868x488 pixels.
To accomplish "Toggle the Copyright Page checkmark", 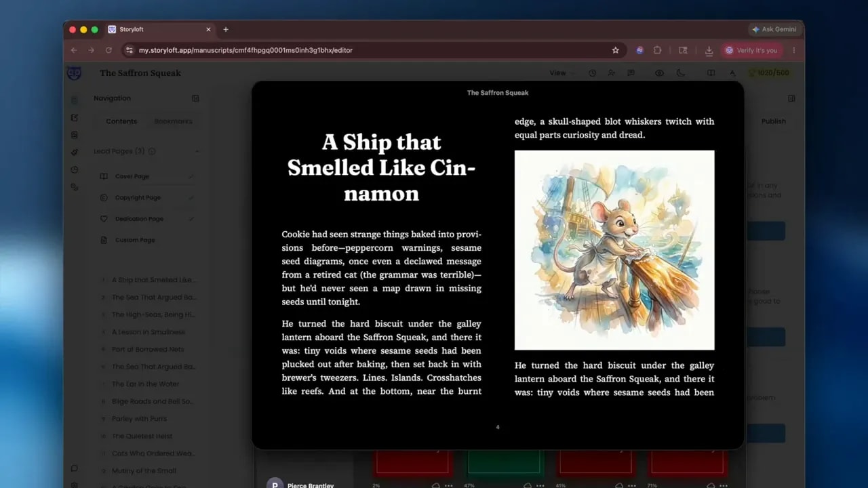I will tap(191, 198).
